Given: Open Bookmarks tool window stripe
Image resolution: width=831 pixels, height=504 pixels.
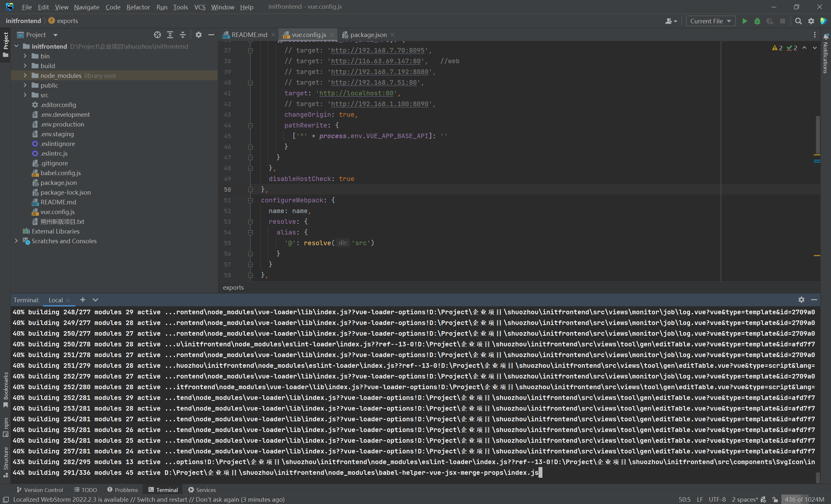Looking at the screenshot, I should 6,390.
